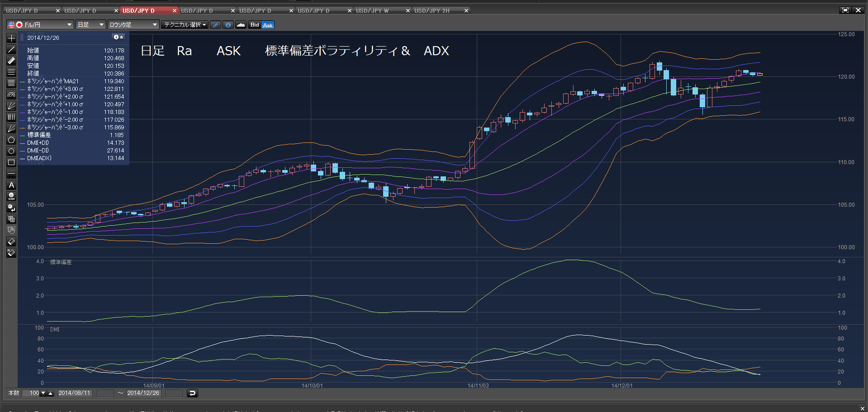Select the text annotation A tool
868x412 pixels.
click(11, 185)
